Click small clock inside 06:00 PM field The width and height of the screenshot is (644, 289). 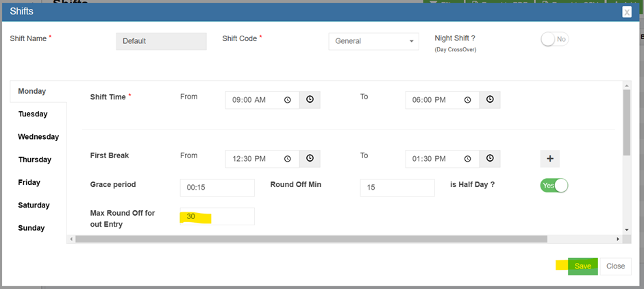467,100
